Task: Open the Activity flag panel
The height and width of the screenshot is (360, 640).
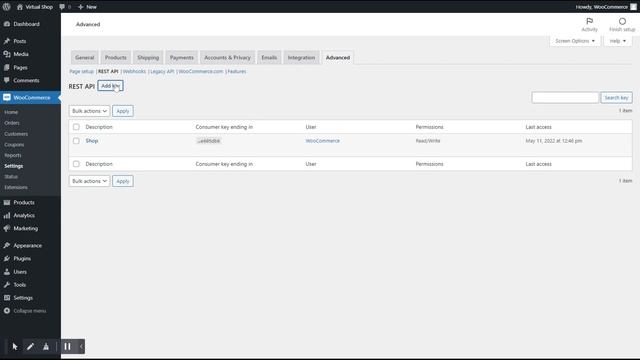Action: [589, 24]
